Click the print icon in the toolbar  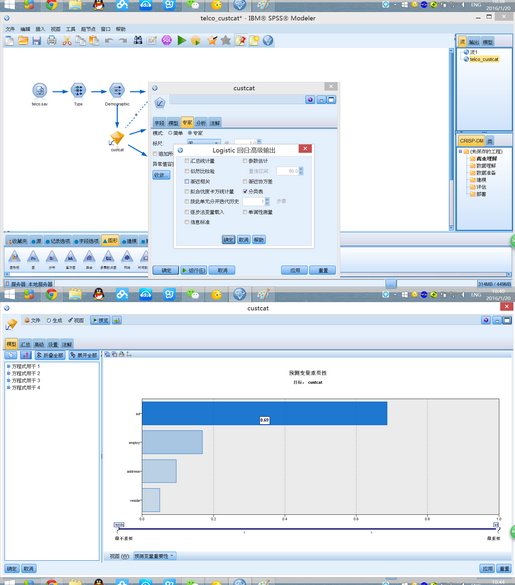[52, 41]
